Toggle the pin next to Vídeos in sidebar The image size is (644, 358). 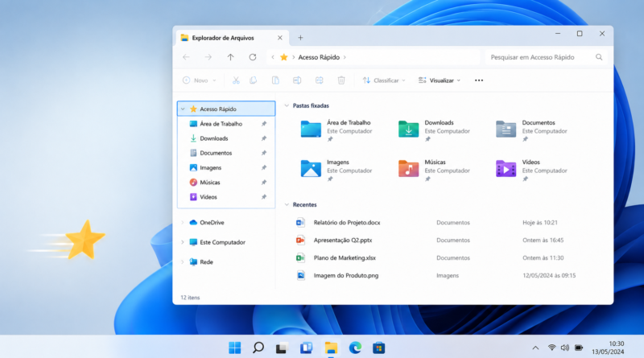(264, 197)
